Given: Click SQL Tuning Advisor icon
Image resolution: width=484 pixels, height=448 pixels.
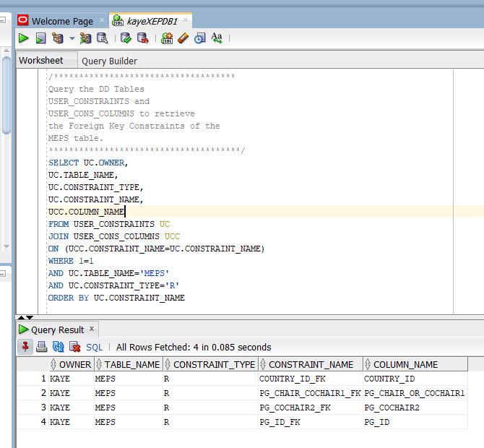Looking at the screenshot, I should (102, 38).
